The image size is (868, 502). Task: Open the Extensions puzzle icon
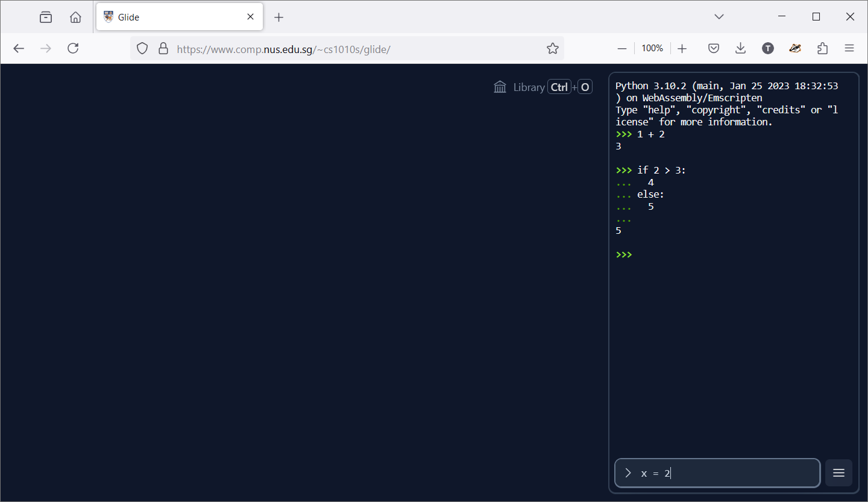pos(822,48)
